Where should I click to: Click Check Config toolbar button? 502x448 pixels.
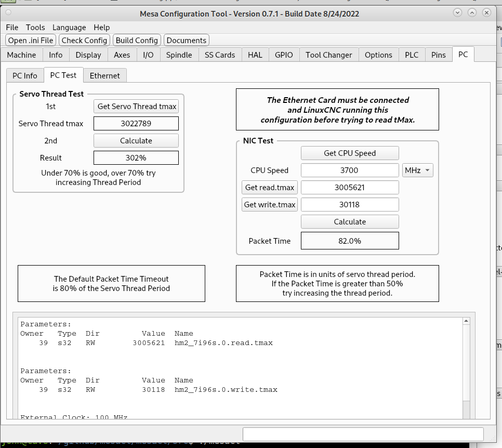click(84, 41)
